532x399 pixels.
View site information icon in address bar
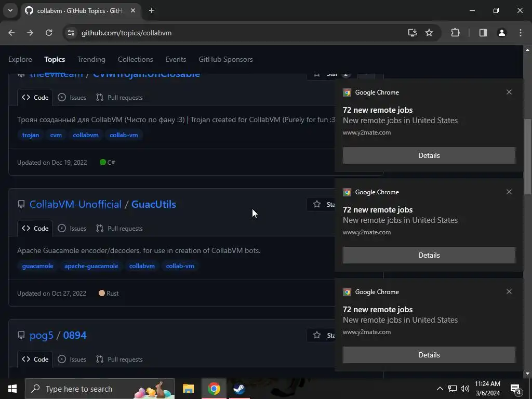point(71,33)
